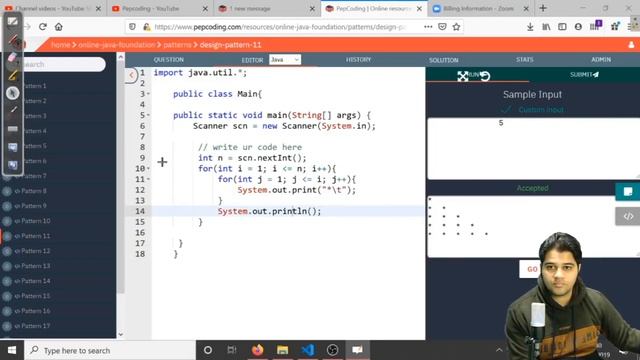The image size is (640, 360).
Task: Submit the code with the SUBMIT button
Action: [584, 75]
